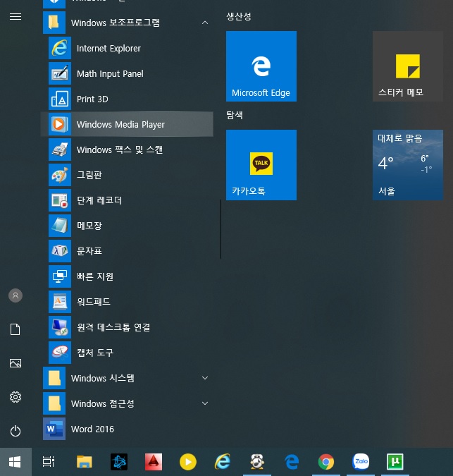Screen dimensions: 453x476
Task: Click the 단계 레코더 icon
Action: point(60,200)
